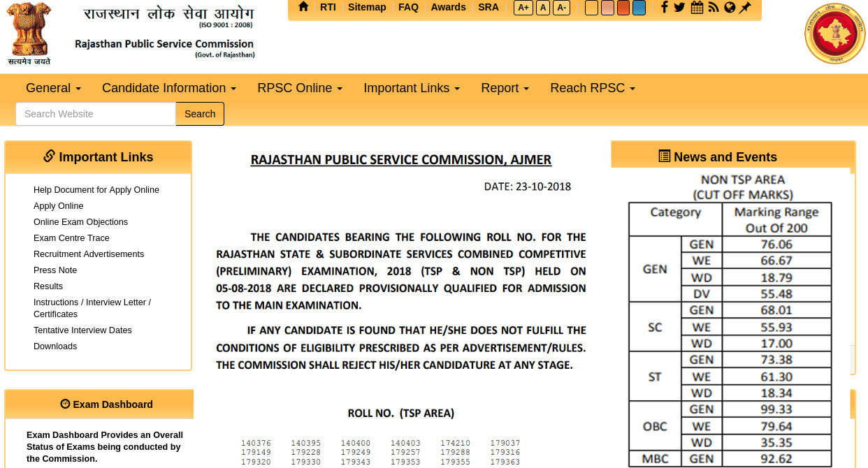The image size is (868, 468).
Task: Click the Rajasthan Public Service Commission emblem logo
Action: (834, 34)
